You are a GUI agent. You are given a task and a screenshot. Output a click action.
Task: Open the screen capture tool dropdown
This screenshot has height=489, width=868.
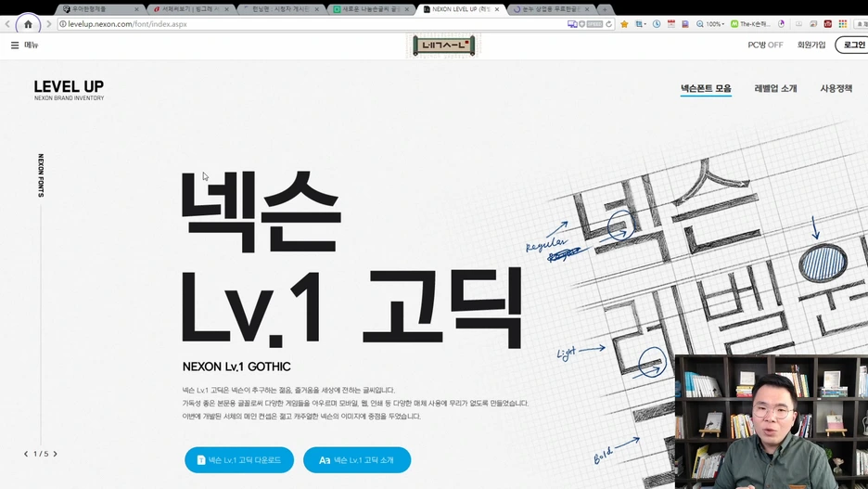[x=641, y=24]
